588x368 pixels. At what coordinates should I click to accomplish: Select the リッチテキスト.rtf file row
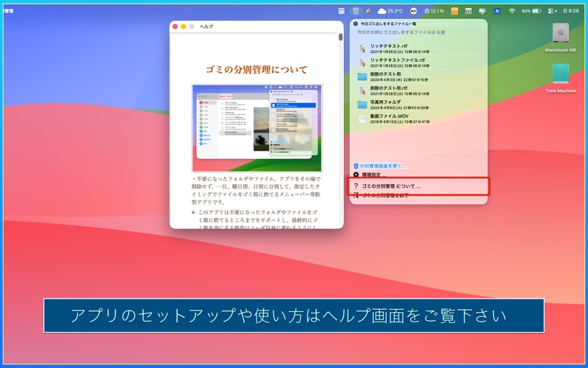coord(418,49)
